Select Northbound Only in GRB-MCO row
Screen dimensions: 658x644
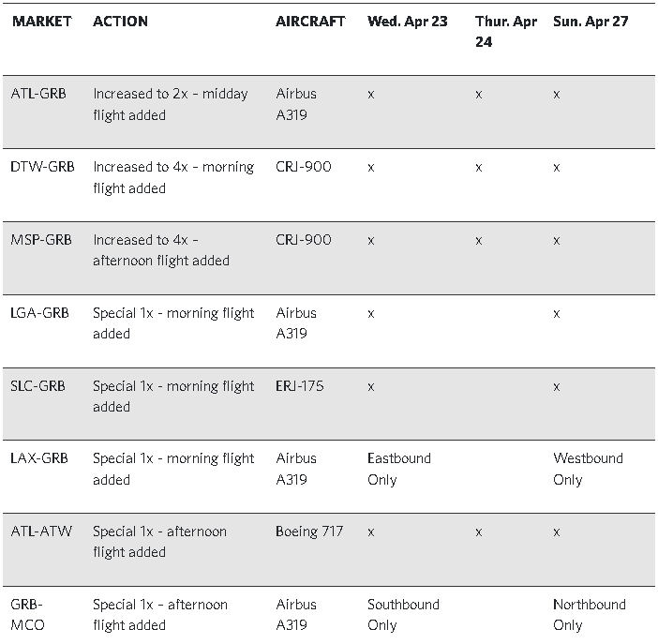coord(590,615)
